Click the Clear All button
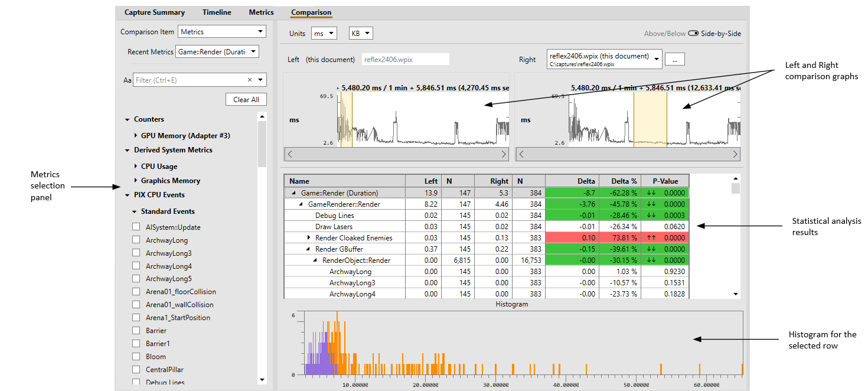Image resolution: width=868 pixels, height=391 pixels. pyautogui.click(x=246, y=99)
